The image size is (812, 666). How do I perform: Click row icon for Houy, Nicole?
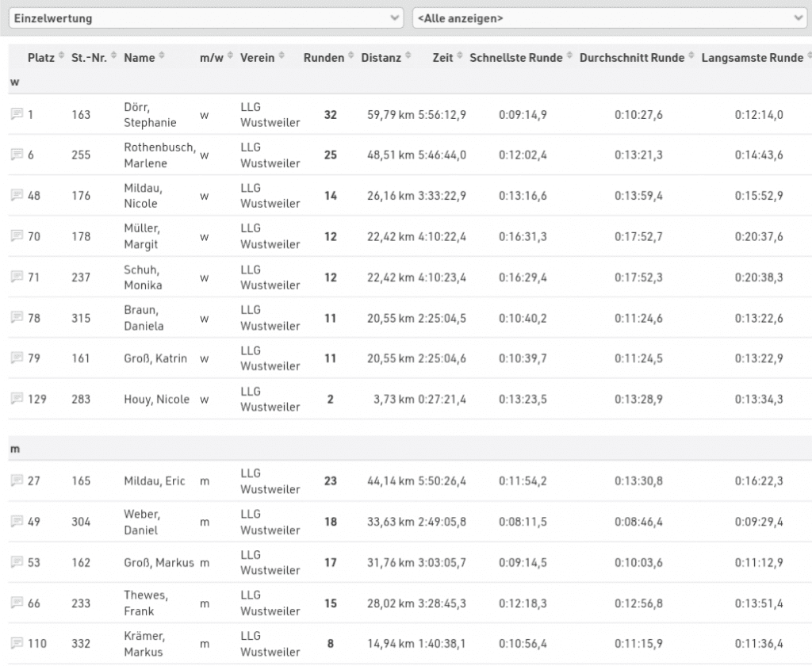click(x=17, y=400)
